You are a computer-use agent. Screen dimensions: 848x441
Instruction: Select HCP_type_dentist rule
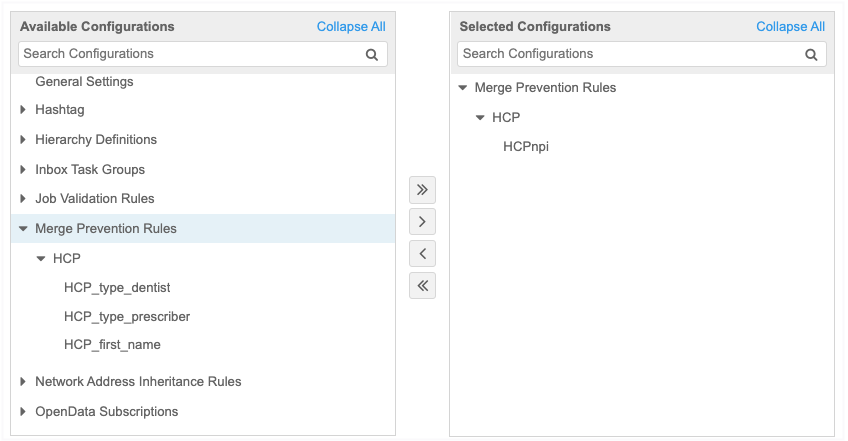tap(117, 288)
